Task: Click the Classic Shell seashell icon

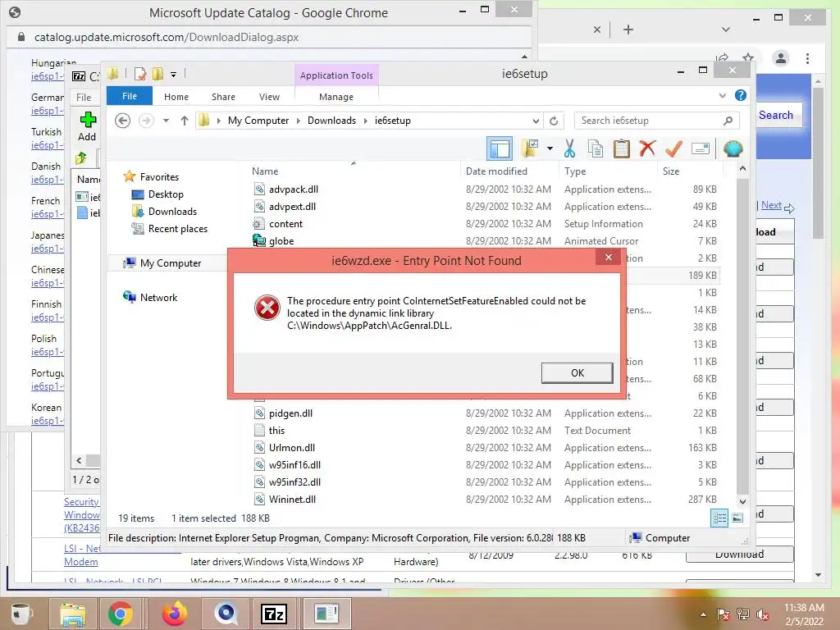Action: [733, 148]
